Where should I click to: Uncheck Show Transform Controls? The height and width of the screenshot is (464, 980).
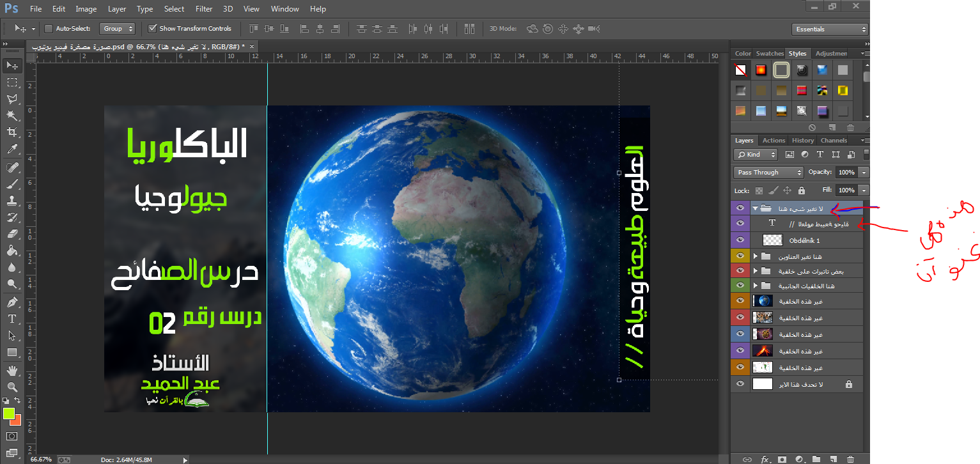click(x=152, y=29)
